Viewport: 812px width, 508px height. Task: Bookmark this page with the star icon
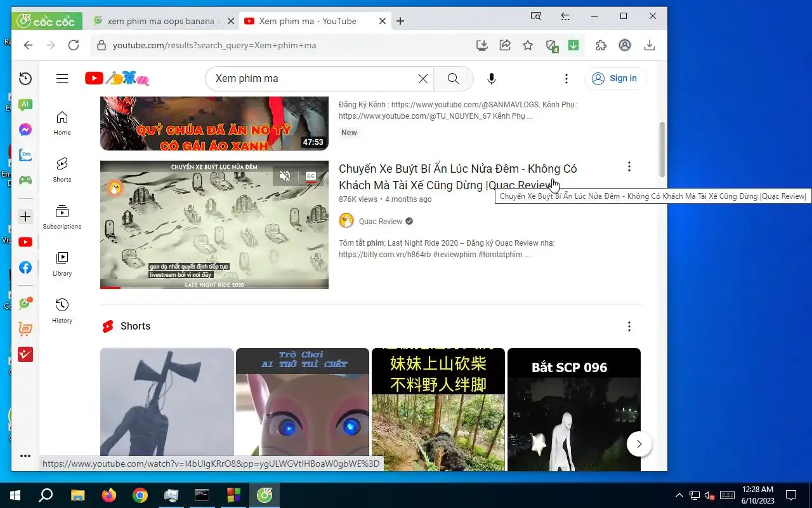click(528, 45)
